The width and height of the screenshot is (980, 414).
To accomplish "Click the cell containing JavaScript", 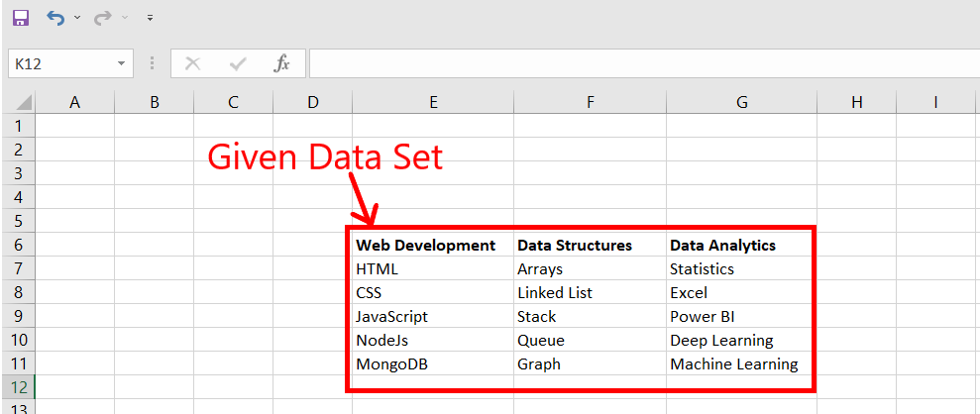I will pyautogui.click(x=392, y=316).
